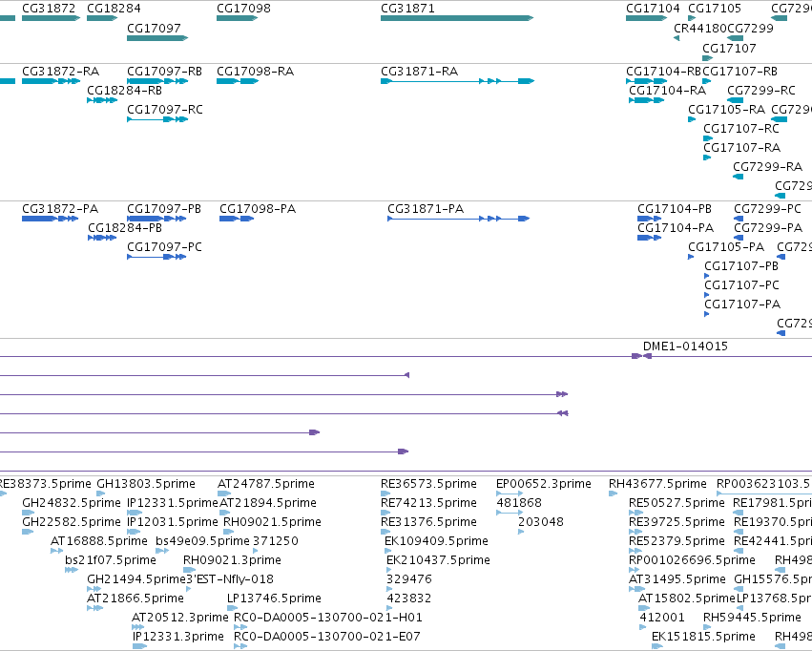
Task: Select EST EK151815.5prime
Action: coord(657,647)
